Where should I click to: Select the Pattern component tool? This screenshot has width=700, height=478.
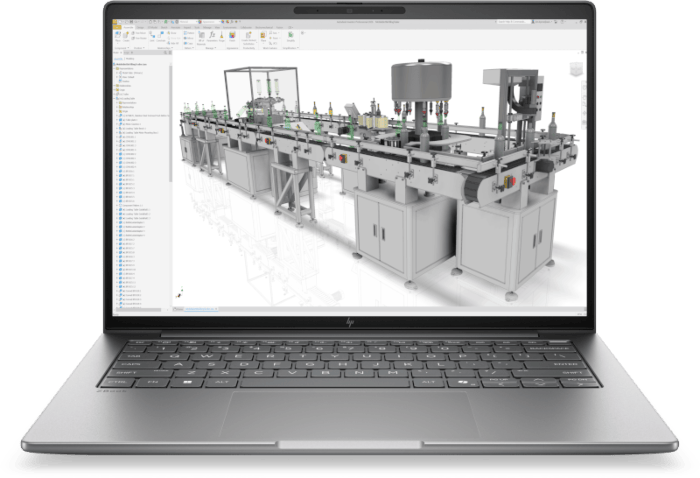tap(189, 33)
